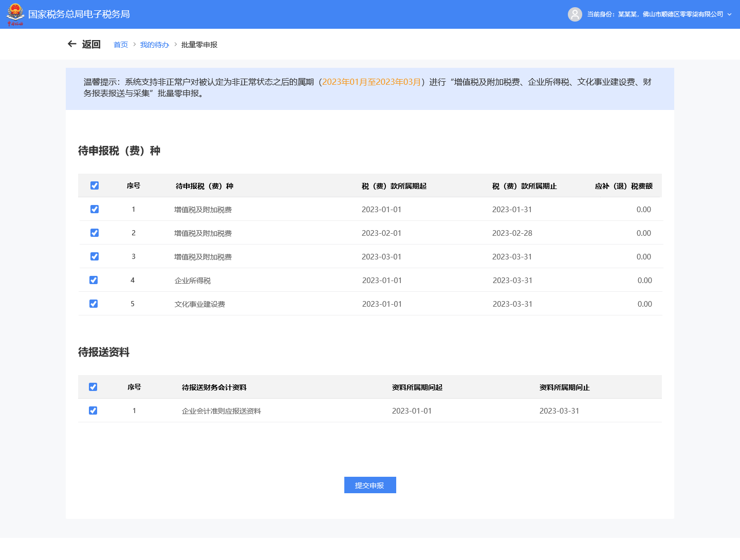Click the 待报送资料 section heading
Image resolution: width=740 pixels, height=560 pixels.
tap(104, 352)
